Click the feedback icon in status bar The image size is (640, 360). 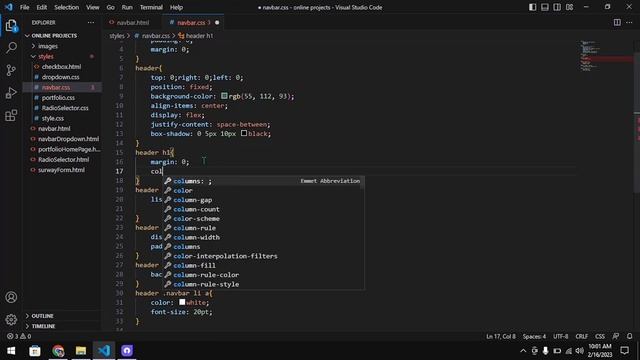[x=616, y=336]
